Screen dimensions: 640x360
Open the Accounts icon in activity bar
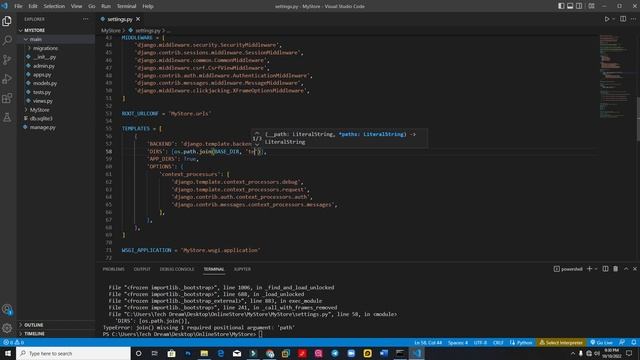(7, 309)
